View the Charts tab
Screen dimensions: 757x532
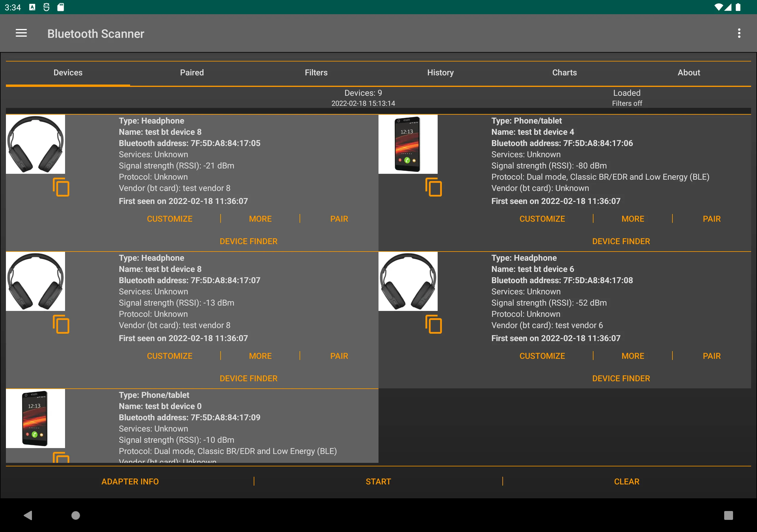[x=564, y=72]
